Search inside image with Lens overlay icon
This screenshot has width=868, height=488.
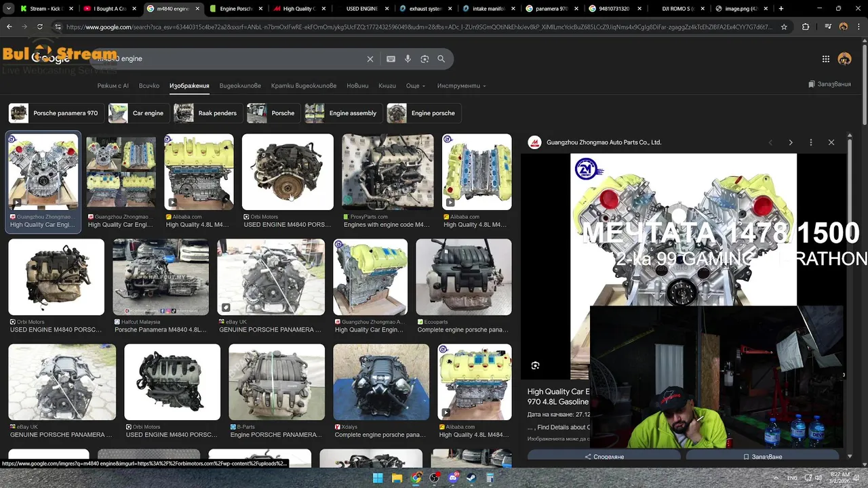535,365
